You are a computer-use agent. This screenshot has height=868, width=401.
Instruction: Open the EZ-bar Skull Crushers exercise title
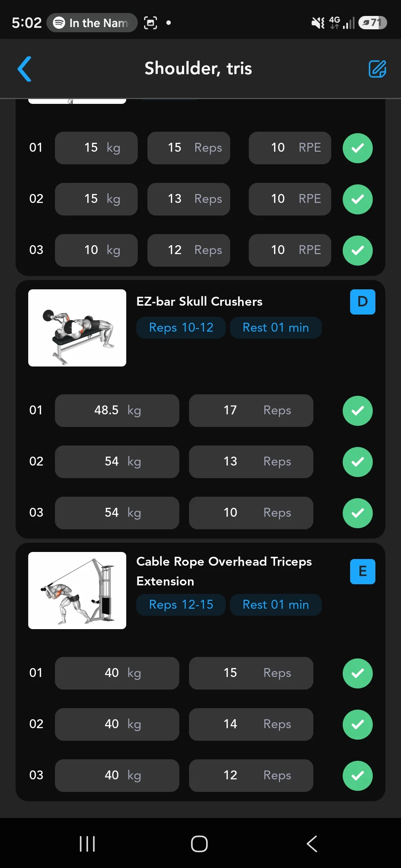pos(199,302)
